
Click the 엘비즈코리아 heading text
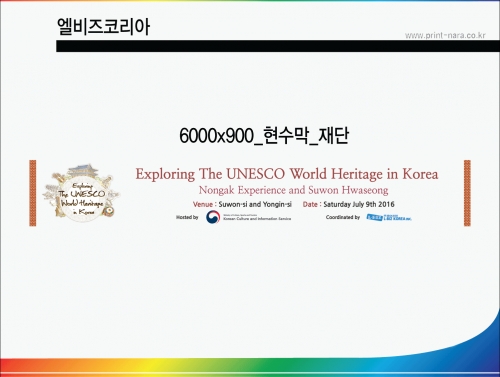103,27
